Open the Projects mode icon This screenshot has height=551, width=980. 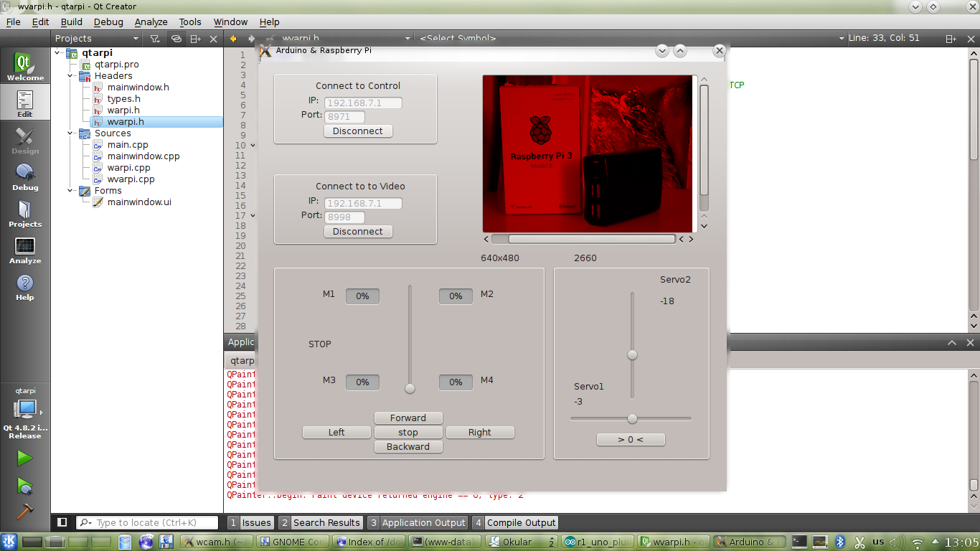[25, 213]
